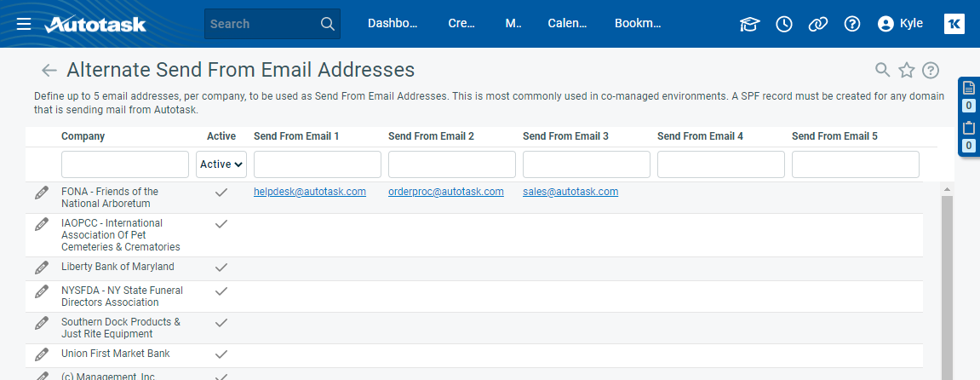Open the hamburger navigation menu
Image resolution: width=980 pixels, height=380 pixels.
click(24, 24)
